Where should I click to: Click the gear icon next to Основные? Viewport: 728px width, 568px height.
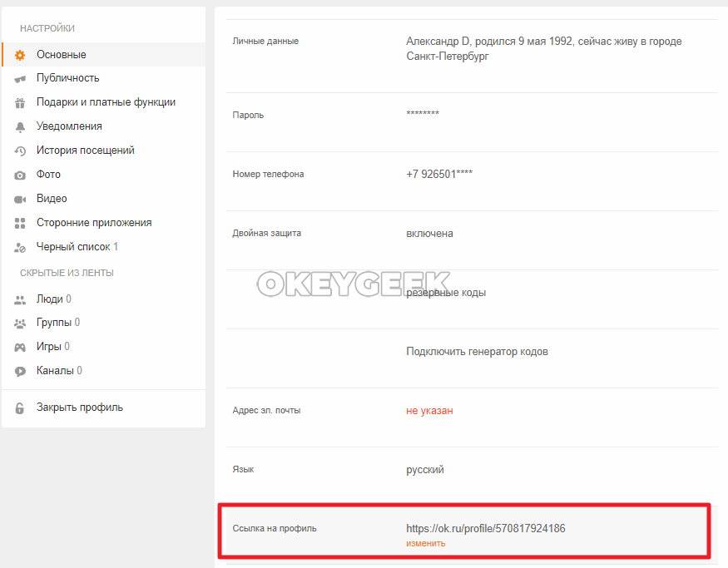click(x=20, y=55)
